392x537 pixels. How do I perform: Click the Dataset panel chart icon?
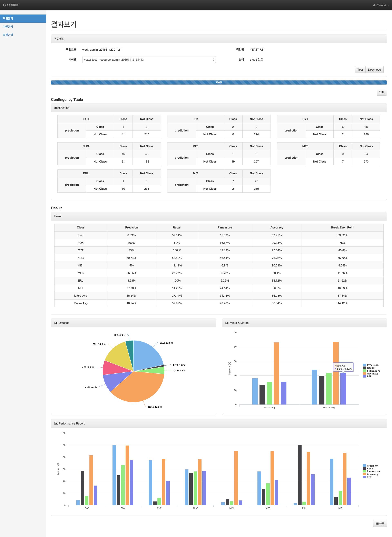click(x=56, y=323)
